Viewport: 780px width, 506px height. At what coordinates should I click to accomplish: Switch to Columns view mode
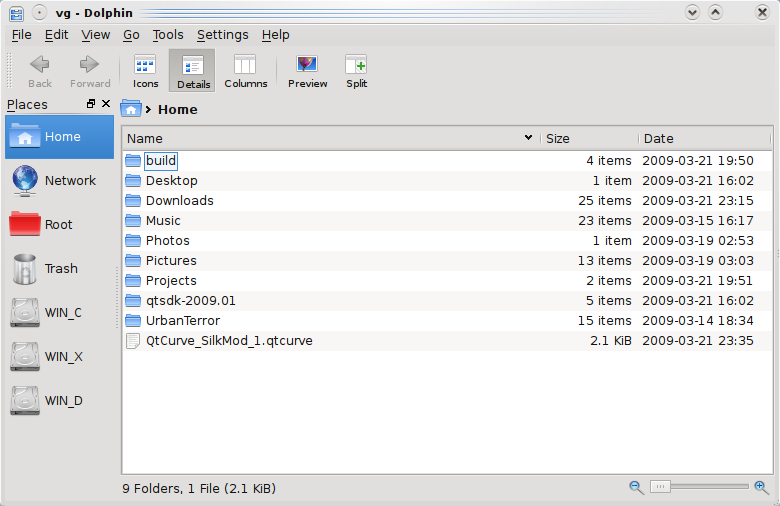point(246,71)
